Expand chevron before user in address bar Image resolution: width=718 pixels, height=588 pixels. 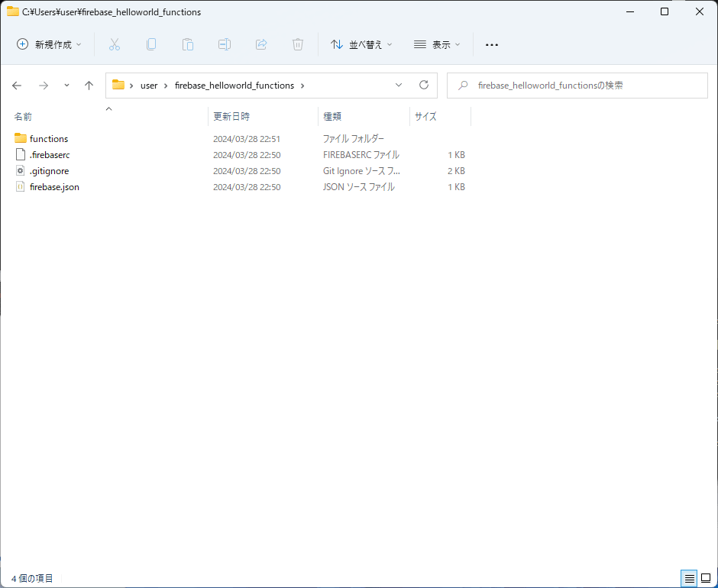pos(131,86)
